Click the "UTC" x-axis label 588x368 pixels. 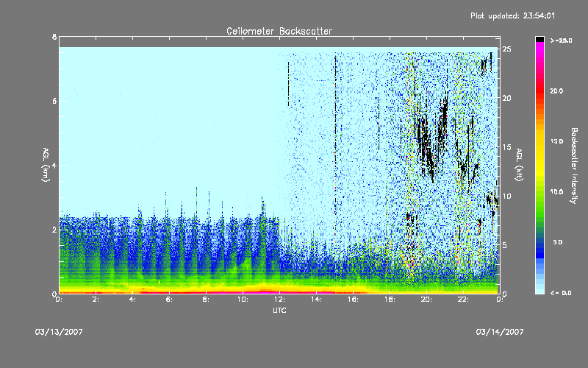pos(279,310)
